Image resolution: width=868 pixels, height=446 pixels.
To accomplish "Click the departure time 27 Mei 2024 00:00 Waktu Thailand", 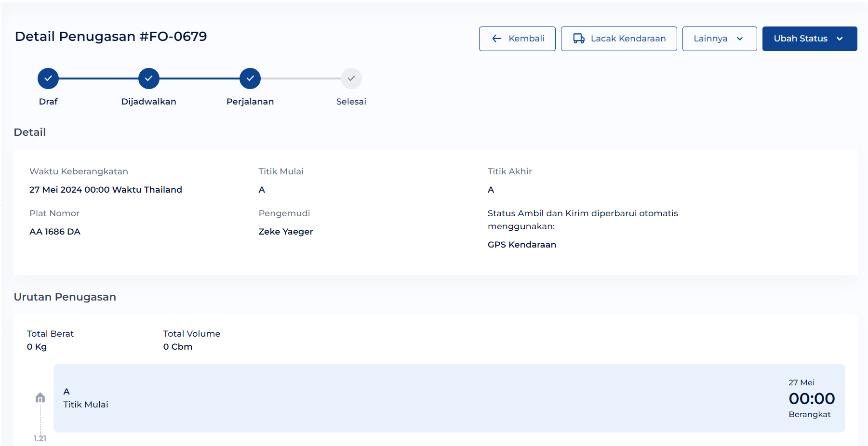I will [x=106, y=190].
